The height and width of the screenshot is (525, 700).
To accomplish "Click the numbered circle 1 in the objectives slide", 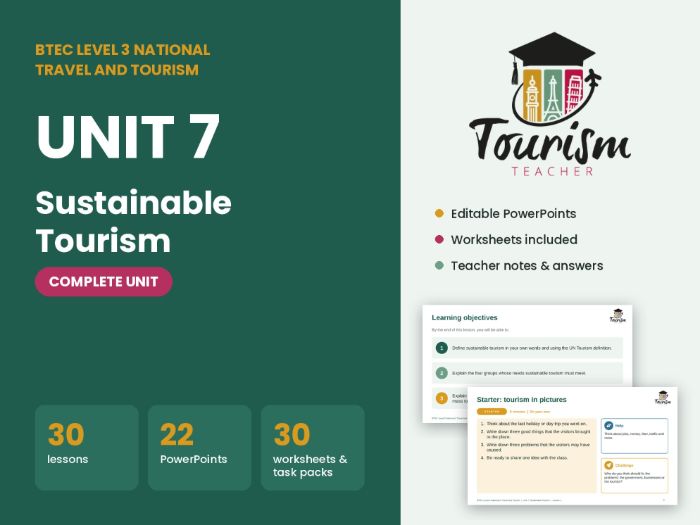I will pyautogui.click(x=442, y=348).
